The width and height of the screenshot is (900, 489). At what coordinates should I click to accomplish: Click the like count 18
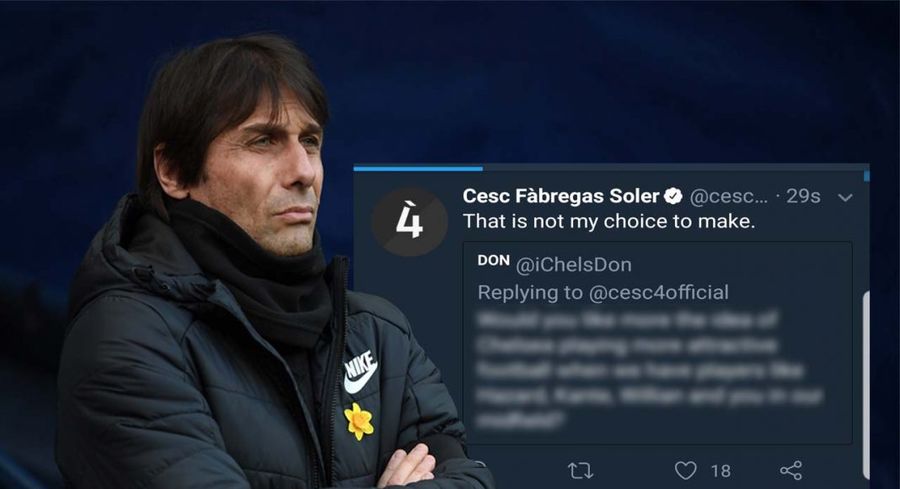[x=721, y=471]
